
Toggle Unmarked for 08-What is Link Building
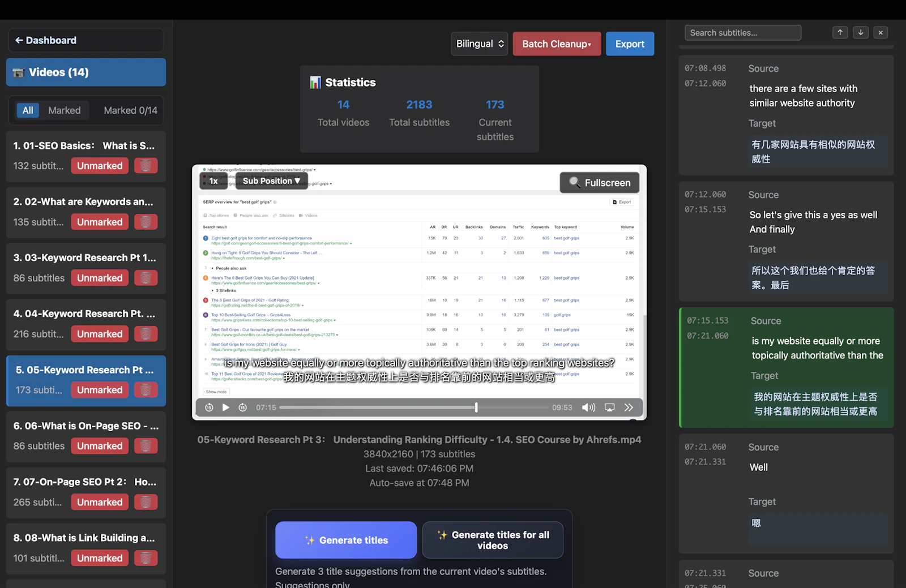(100, 558)
